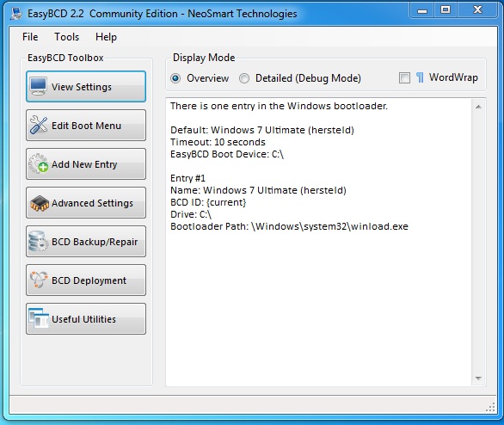Viewport: 504px width, 425px height.
Task: Select the Overview radio button
Action: (x=175, y=78)
